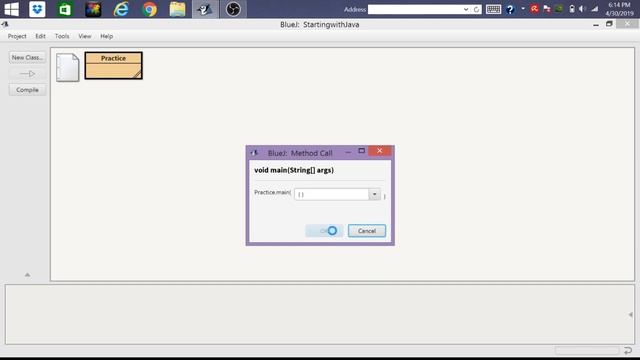
Task: Close the Method Call dialog
Action: click(x=380, y=151)
